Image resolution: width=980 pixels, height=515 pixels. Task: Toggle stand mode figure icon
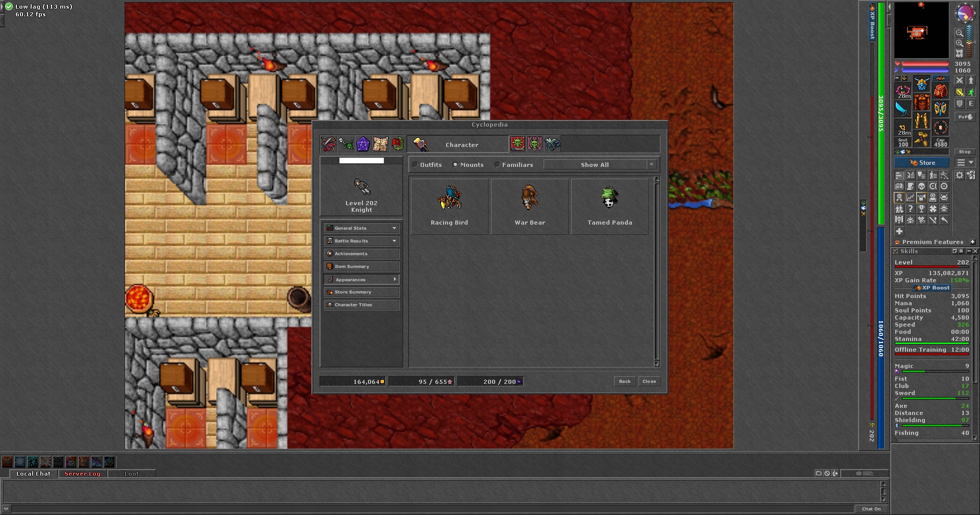pos(971,81)
